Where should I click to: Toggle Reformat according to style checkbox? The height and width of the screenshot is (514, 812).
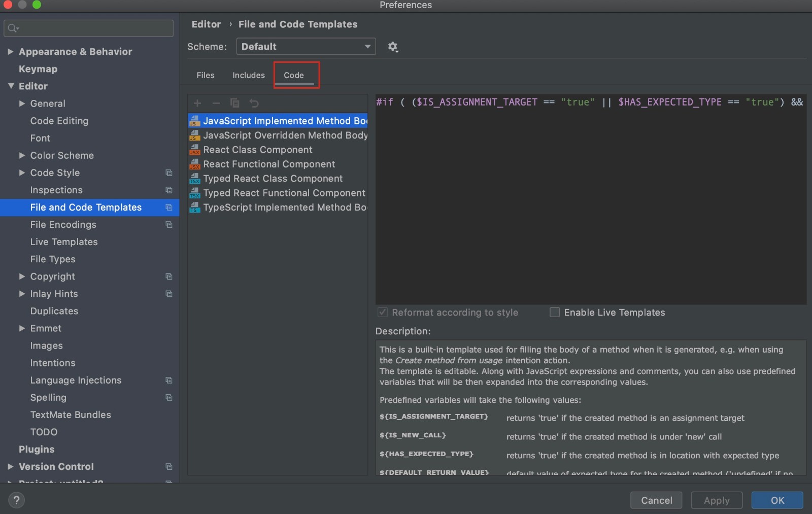click(383, 312)
